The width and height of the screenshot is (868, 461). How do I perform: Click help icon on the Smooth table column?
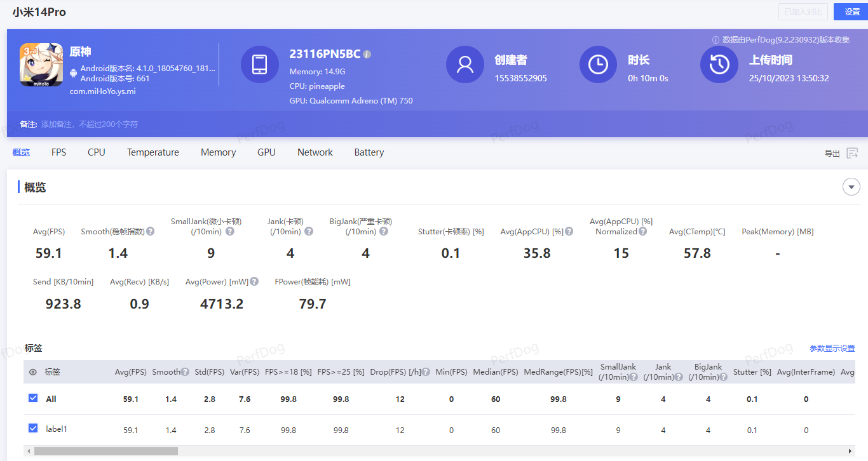pyautogui.click(x=185, y=372)
